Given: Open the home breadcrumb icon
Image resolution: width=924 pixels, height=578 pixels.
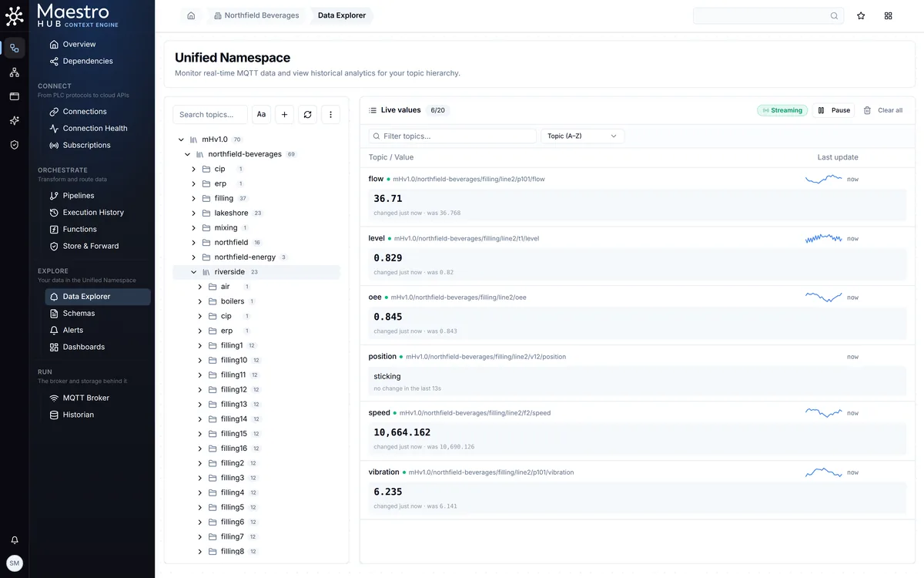Looking at the screenshot, I should pyautogui.click(x=191, y=15).
